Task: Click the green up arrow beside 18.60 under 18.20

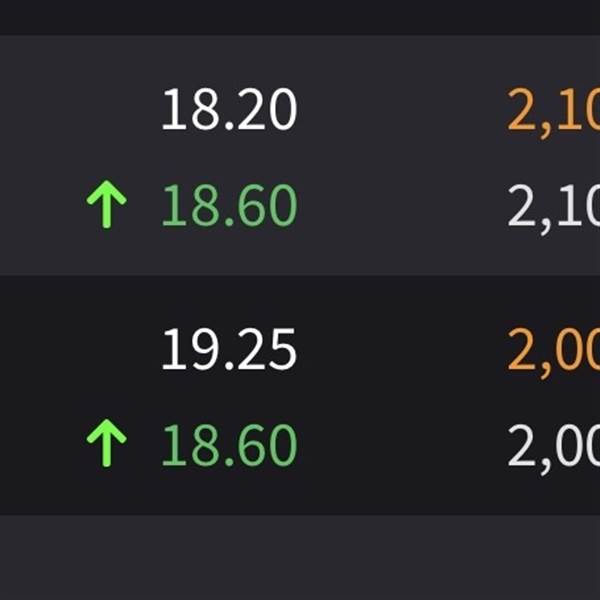Action: 106,206
